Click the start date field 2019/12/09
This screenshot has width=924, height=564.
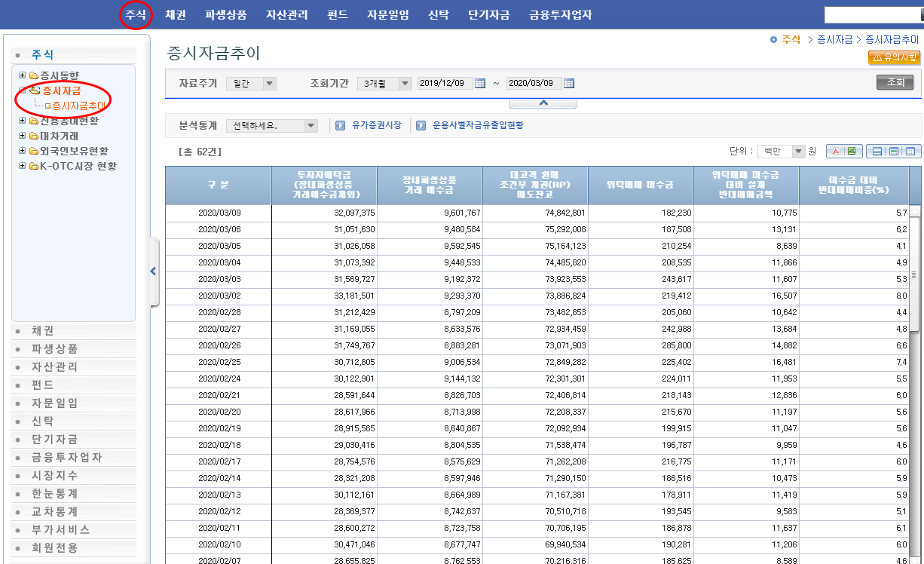pyautogui.click(x=445, y=84)
